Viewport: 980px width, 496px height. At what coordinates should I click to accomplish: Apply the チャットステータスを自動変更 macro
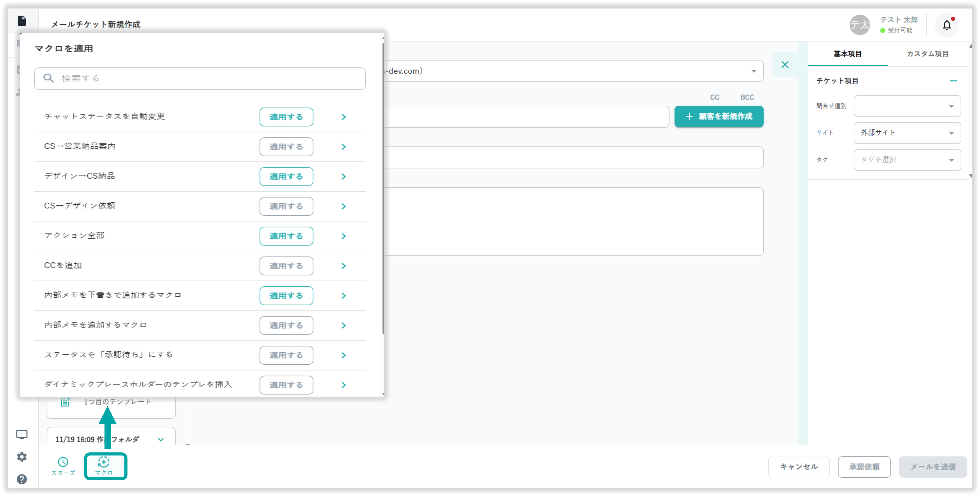(x=286, y=117)
